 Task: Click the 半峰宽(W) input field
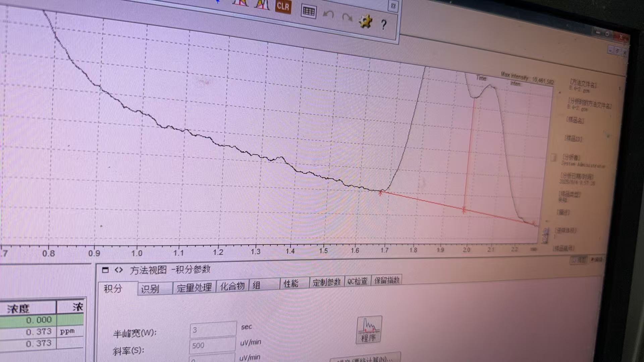click(213, 330)
